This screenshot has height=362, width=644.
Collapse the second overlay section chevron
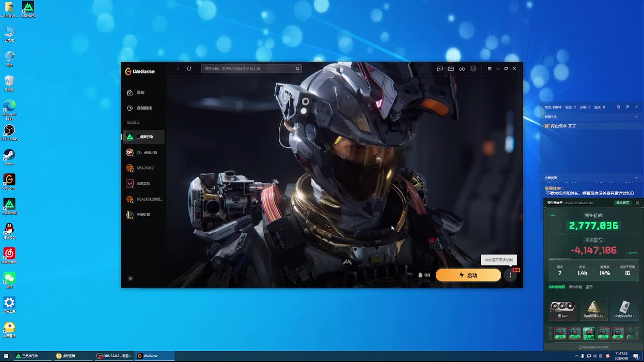point(636,178)
